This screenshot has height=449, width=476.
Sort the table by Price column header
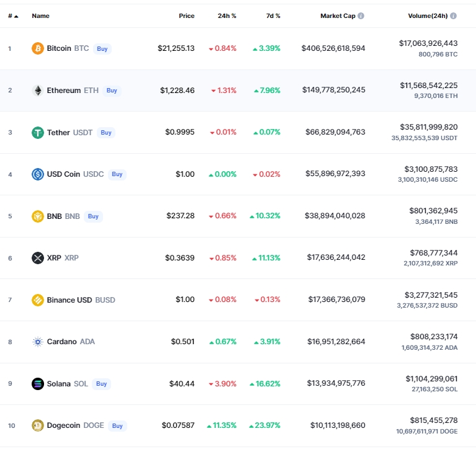pos(186,16)
